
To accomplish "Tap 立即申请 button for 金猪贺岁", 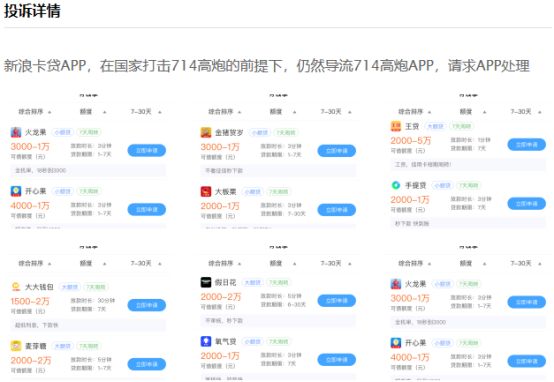I will coord(337,151).
